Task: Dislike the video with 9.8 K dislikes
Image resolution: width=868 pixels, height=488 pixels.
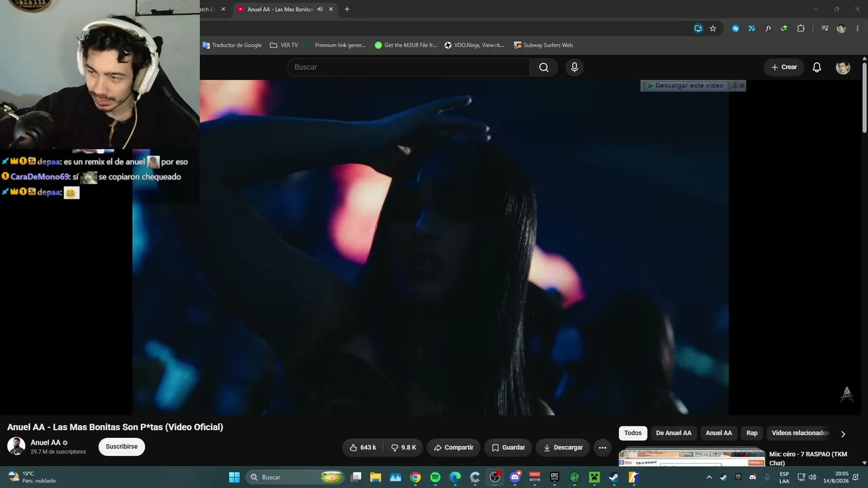Action: tap(403, 447)
